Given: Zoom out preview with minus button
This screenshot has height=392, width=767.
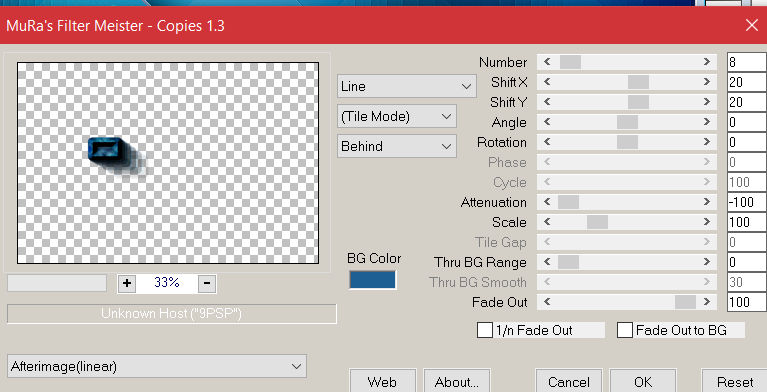Looking at the screenshot, I should (207, 283).
